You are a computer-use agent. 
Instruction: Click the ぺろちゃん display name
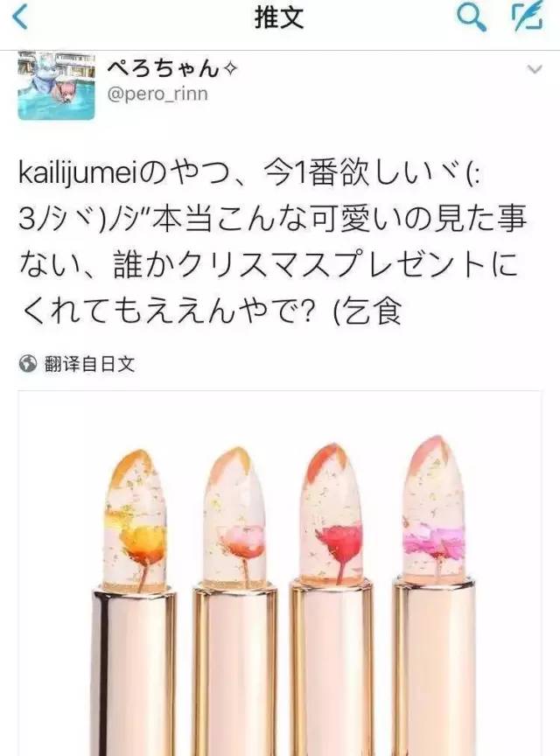pyautogui.click(x=163, y=69)
